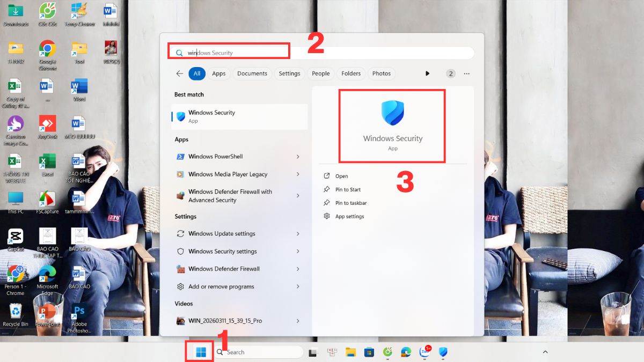Go back with the search panel arrow
This screenshot has height=362, width=644.
click(179, 73)
